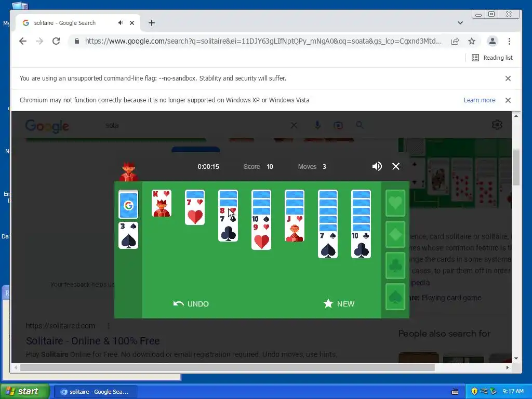The height and width of the screenshot is (399, 532).
Task: Click the diamonds foundation slot
Action: [x=395, y=234]
